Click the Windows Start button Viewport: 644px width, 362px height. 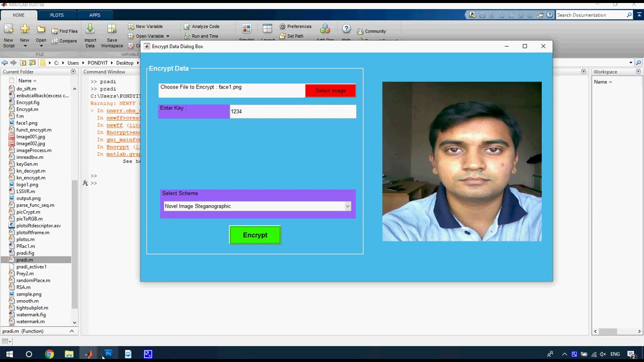(10, 354)
